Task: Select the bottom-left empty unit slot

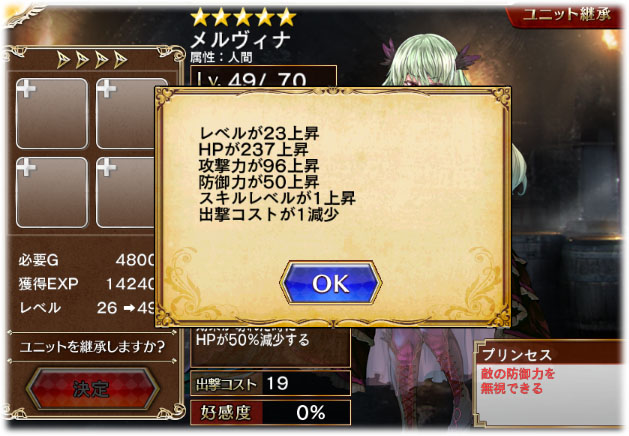Action: point(52,193)
